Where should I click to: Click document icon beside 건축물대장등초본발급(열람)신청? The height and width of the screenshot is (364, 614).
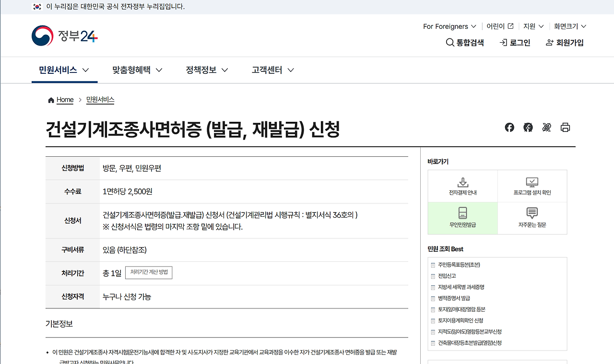pos(433,343)
